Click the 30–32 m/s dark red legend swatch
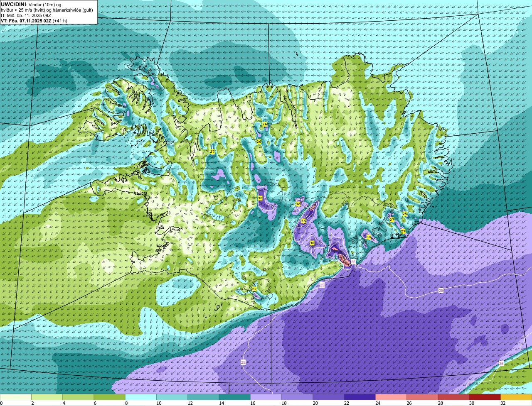The width and height of the screenshot is (532, 406). point(485,397)
